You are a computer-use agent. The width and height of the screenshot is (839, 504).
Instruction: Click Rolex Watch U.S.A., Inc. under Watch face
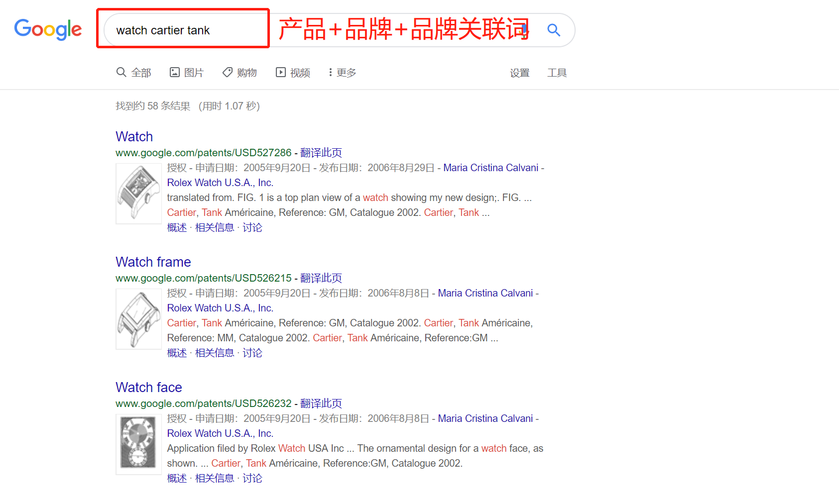[x=220, y=433]
